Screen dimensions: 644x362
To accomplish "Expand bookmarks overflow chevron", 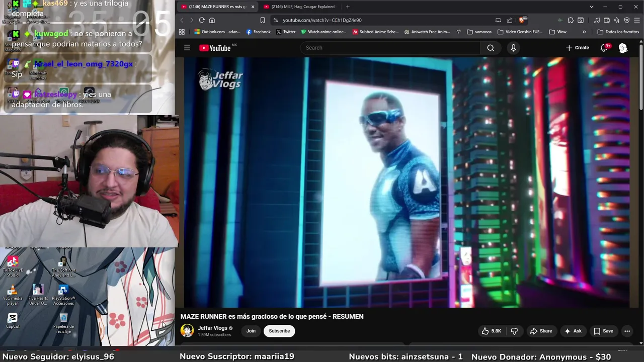I will pyautogui.click(x=584, y=32).
